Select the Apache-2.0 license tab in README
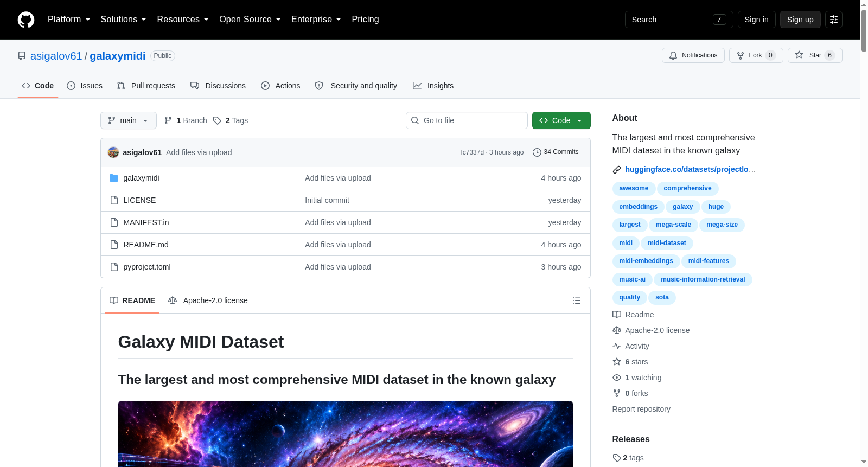 (208, 300)
